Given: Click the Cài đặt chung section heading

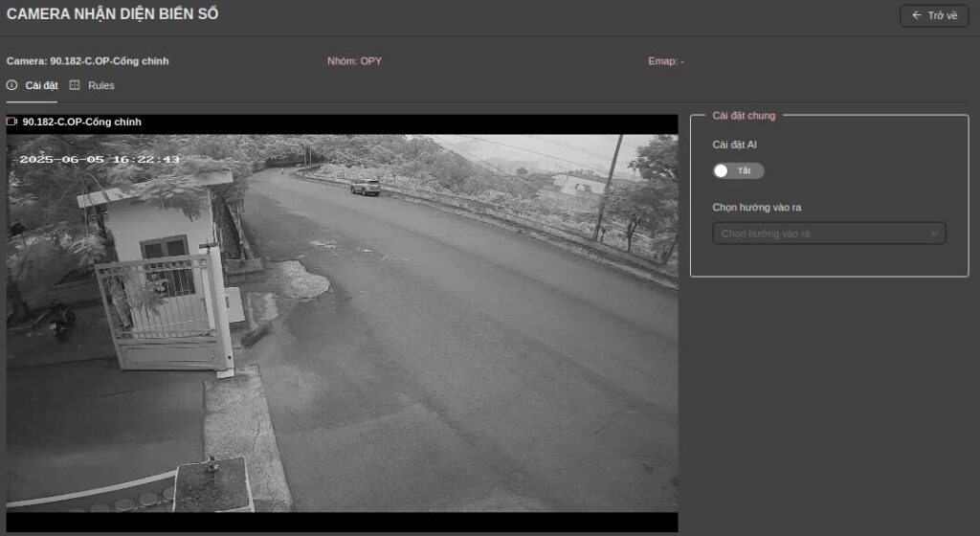Looking at the screenshot, I should pyautogui.click(x=744, y=115).
